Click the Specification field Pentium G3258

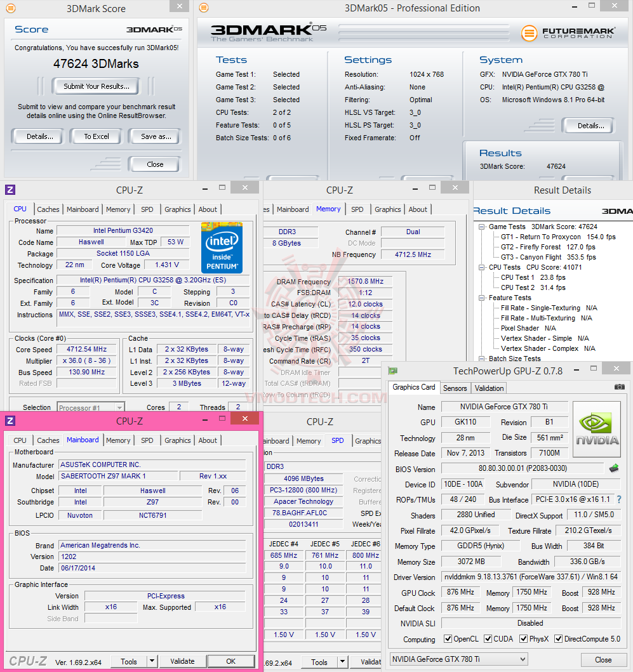pos(153,280)
